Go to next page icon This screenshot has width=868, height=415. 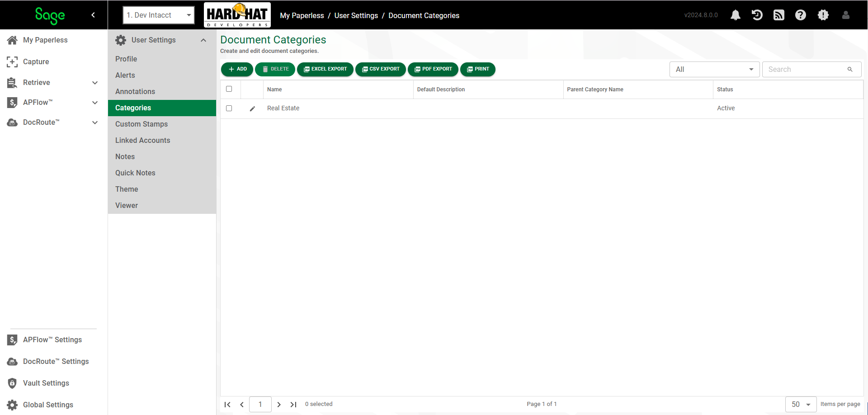tap(279, 405)
